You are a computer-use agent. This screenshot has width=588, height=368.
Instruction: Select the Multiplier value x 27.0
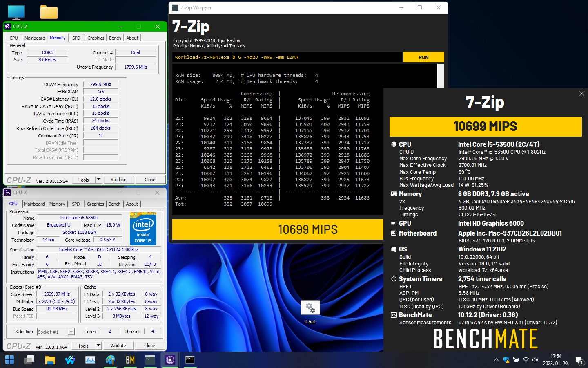pos(57,301)
